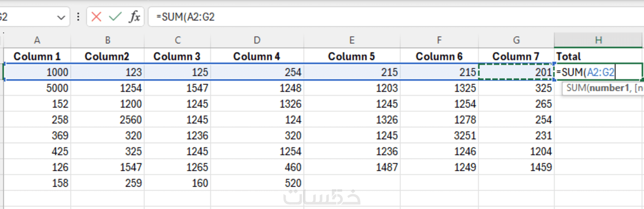Viewport: 644px width, 209px height.
Task: Select the Column 4 header cell
Action: pos(257,56)
